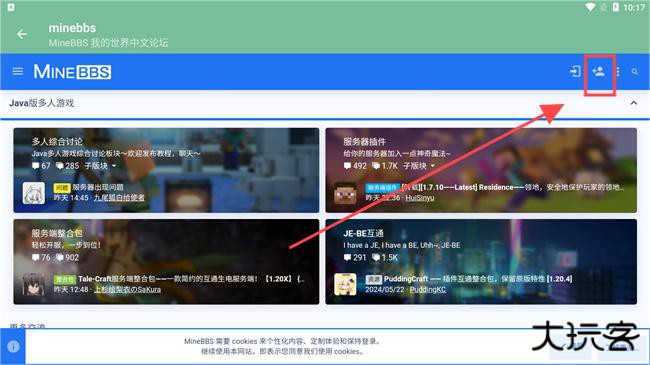This screenshot has width=650, height=365.
Task: Click avatar beside 服务器出现问题 post
Action: [x=34, y=193]
